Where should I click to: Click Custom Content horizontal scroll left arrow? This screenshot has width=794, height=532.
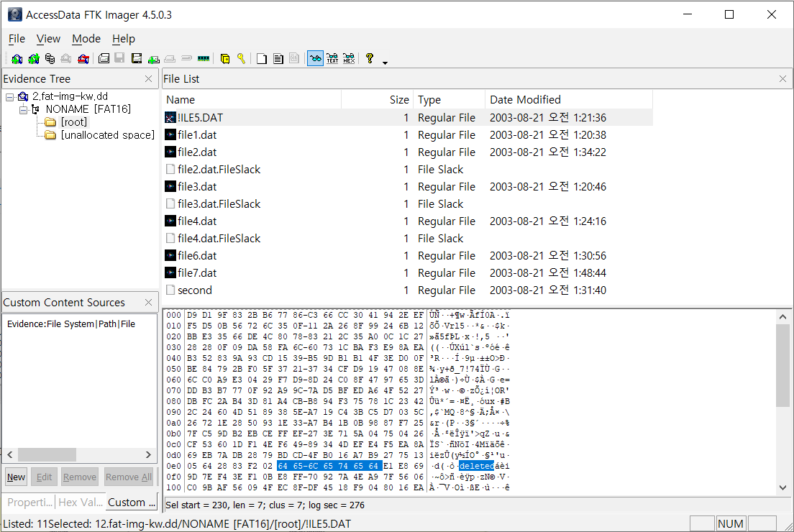(9, 454)
